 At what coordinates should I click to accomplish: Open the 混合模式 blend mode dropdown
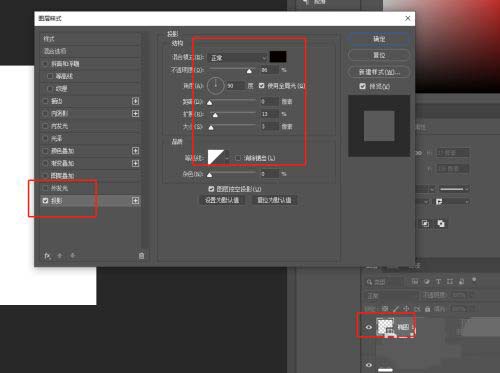(x=237, y=58)
